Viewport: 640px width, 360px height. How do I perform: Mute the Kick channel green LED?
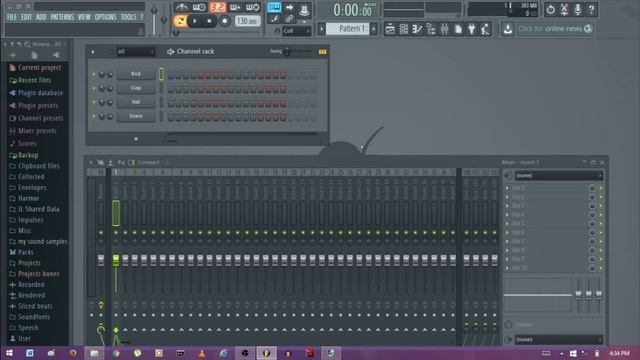click(x=93, y=74)
